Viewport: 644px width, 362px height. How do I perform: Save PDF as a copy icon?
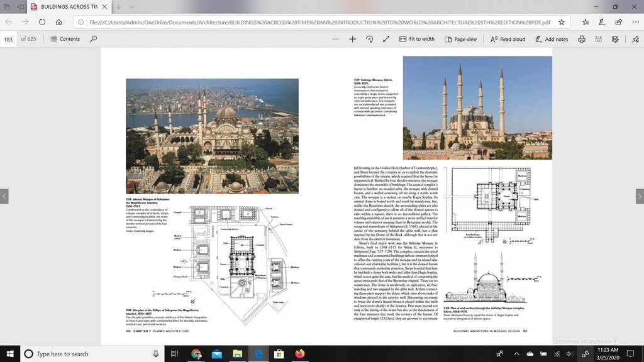615,39
